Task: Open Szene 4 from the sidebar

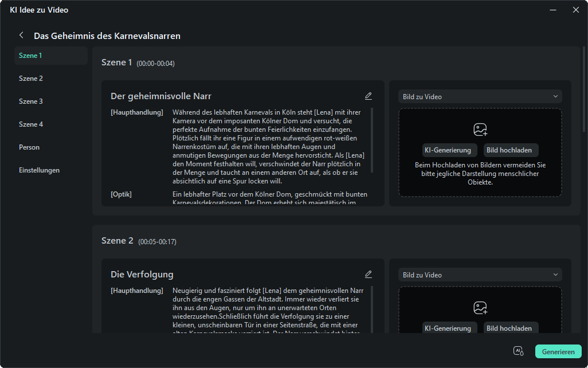Action: [31, 124]
